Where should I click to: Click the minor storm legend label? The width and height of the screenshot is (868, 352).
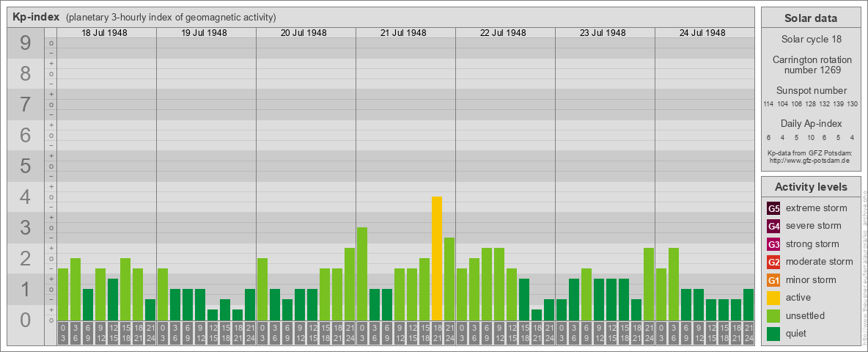[811, 279]
